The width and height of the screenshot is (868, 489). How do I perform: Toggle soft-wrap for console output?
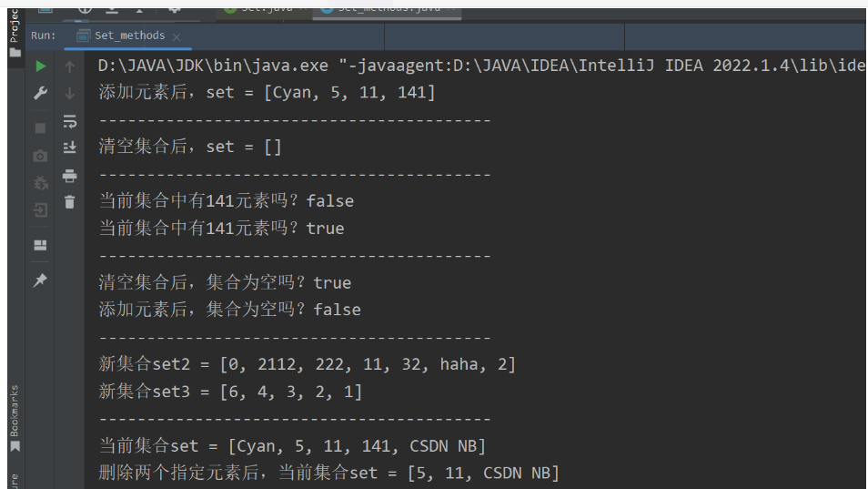(69, 120)
